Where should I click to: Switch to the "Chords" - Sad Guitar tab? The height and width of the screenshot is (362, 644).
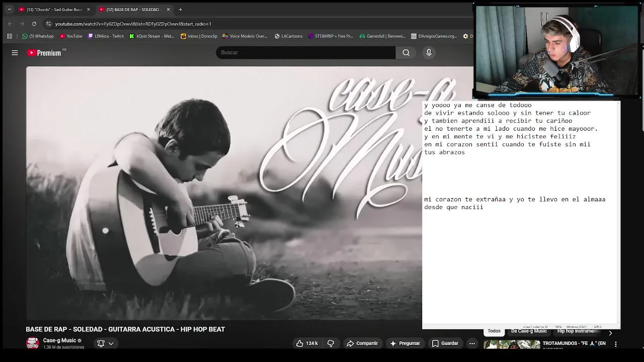click(x=54, y=9)
